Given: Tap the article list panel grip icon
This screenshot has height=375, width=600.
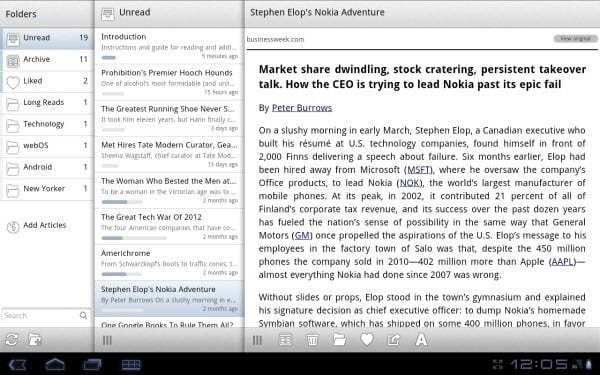Looking at the screenshot, I should pos(107,340).
